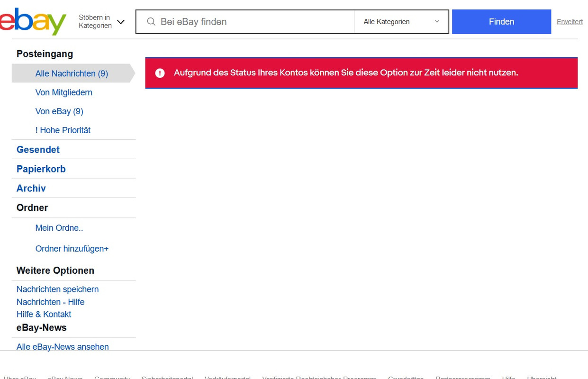Click the Finden button

501,22
